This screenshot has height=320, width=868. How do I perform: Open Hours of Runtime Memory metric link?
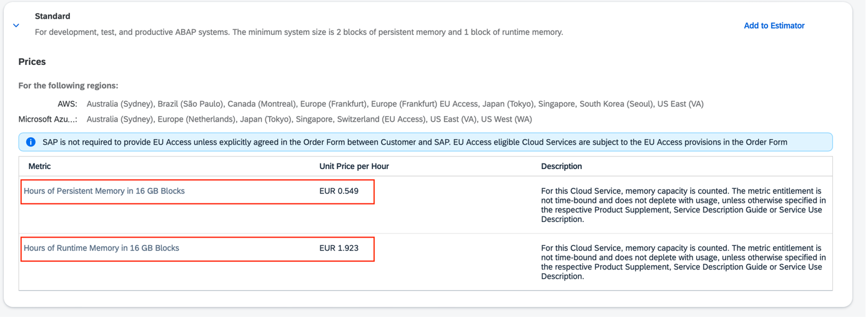pos(101,248)
